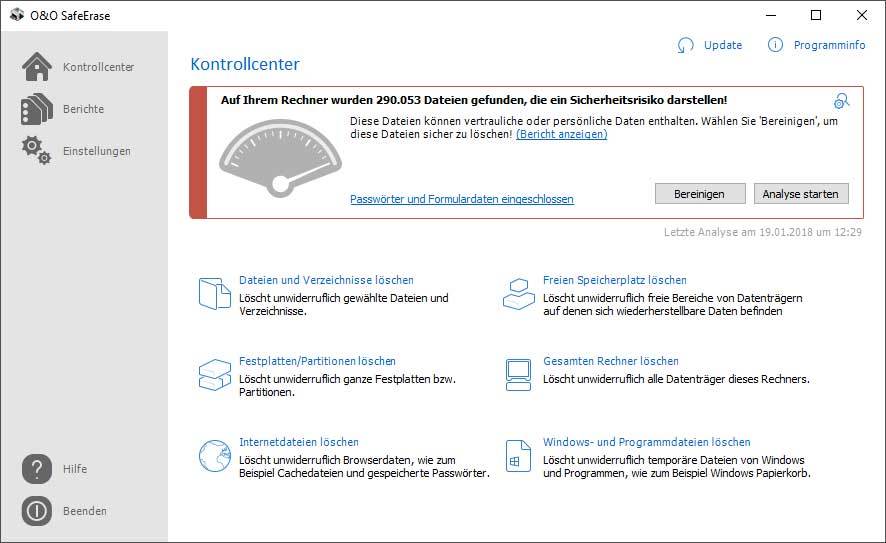Open Windows- und Programmdateien löschen
This screenshot has width=886, height=543.
point(646,442)
